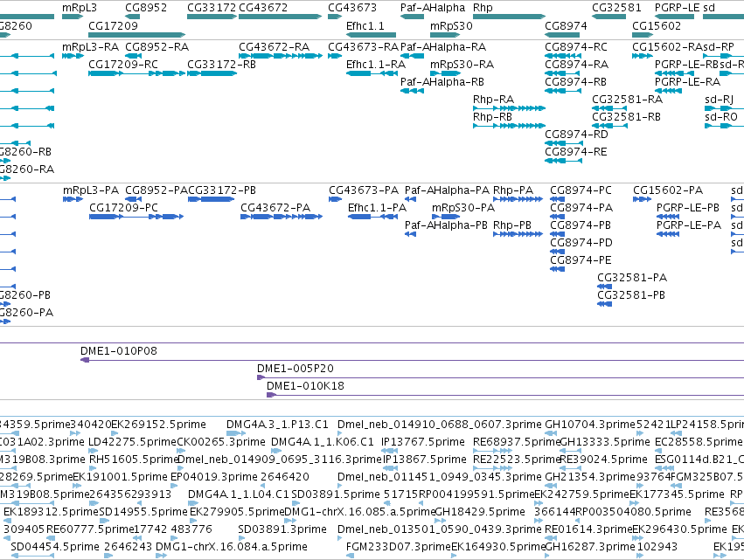Screen dimensions: 744x560
Task: Open the PGRP-LE-PB protein label
Action: tap(687, 208)
